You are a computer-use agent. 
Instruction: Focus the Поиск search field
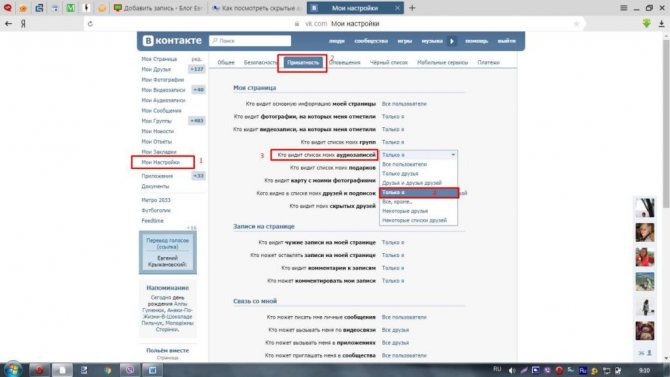tap(250, 41)
